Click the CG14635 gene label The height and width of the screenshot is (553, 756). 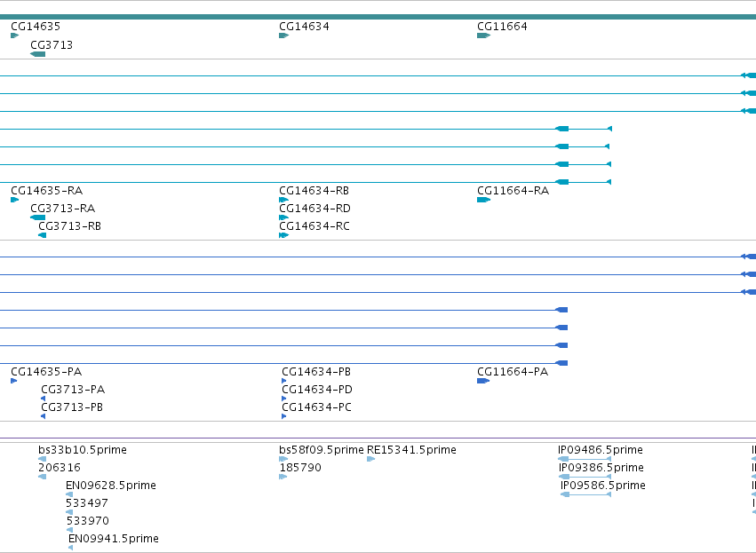pyautogui.click(x=36, y=27)
